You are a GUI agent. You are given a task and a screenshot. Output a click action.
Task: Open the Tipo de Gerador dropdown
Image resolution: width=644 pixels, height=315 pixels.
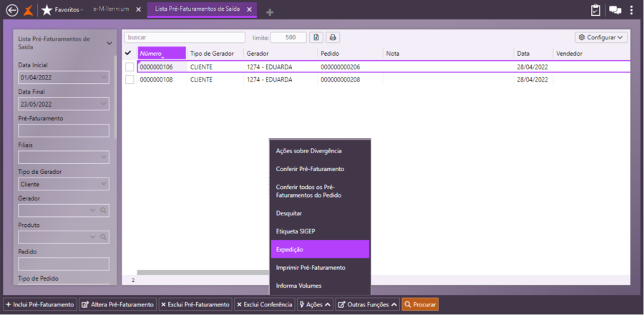point(103,184)
